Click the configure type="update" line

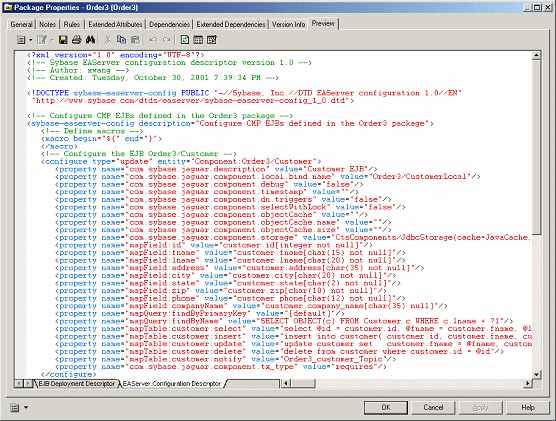click(x=182, y=161)
